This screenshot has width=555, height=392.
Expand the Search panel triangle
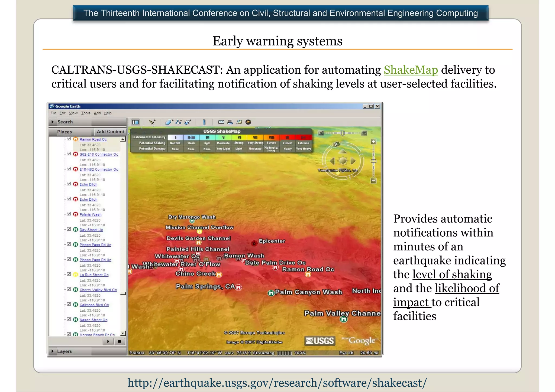[53, 122]
